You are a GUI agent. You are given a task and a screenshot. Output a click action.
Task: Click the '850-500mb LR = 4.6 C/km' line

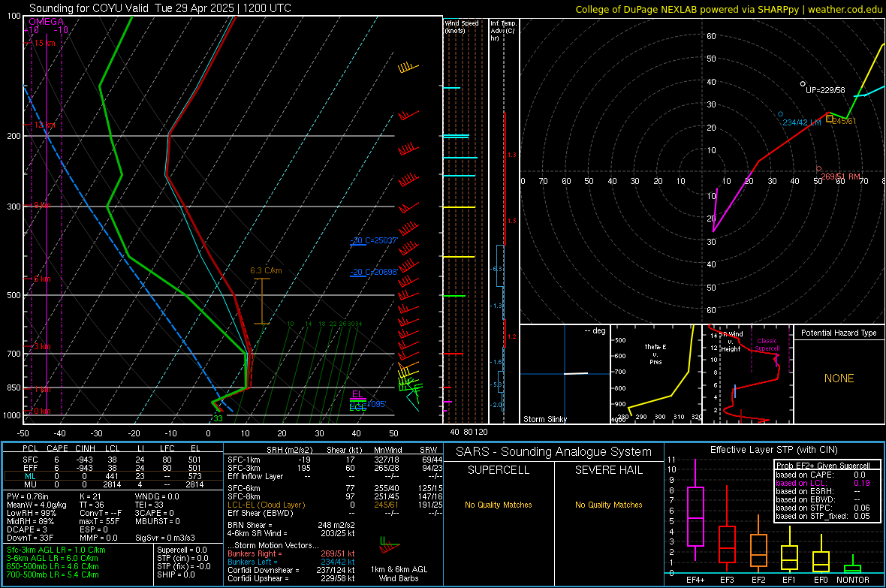coord(53,566)
